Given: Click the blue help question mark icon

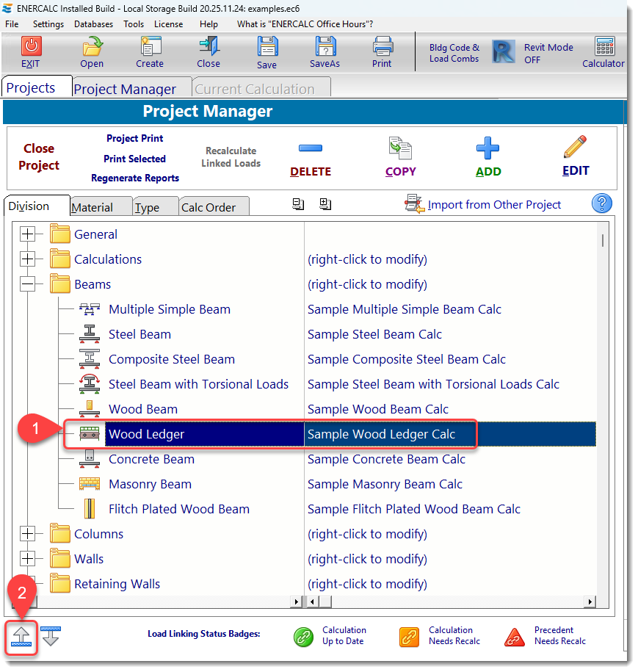Looking at the screenshot, I should coord(601,203).
